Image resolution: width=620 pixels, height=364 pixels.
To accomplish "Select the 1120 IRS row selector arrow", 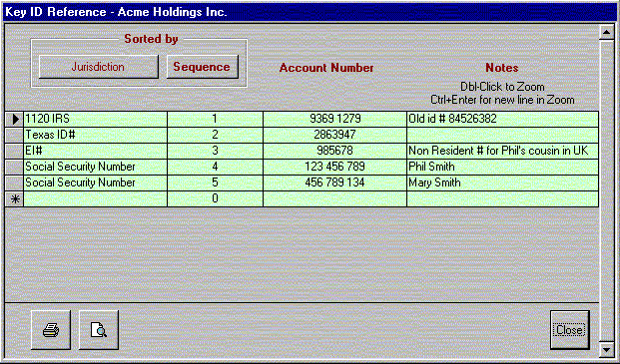I will 15,119.
